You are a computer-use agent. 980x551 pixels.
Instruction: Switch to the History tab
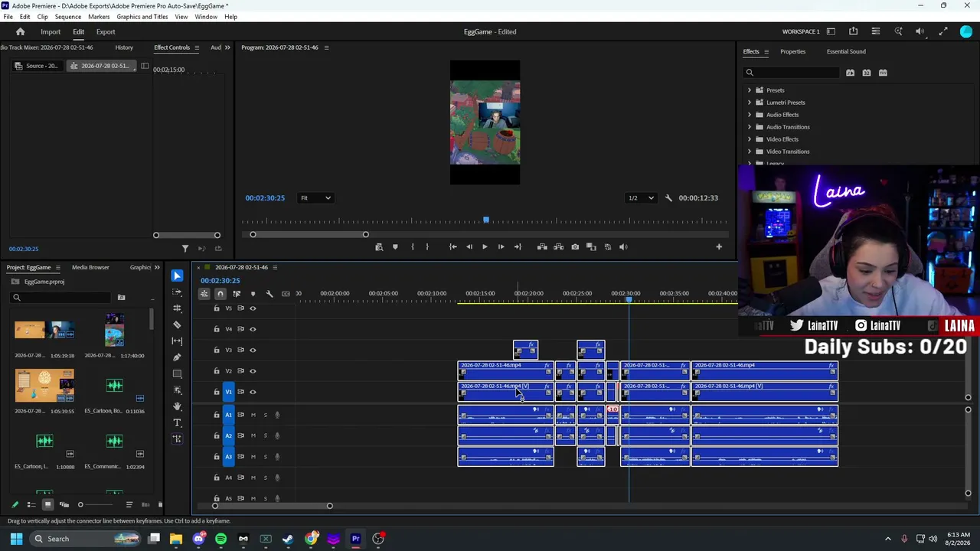[x=124, y=47]
